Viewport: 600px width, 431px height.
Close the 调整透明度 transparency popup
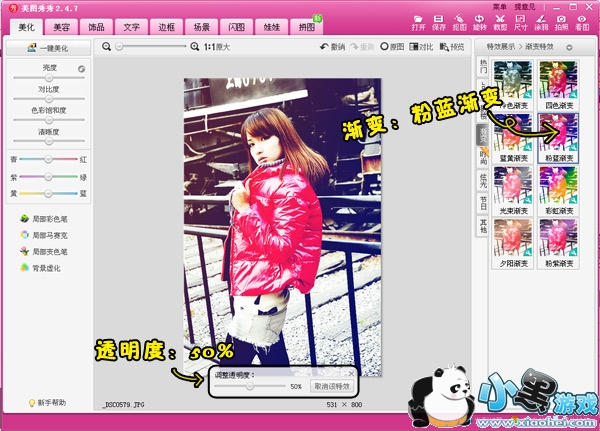pyautogui.click(x=351, y=374)
